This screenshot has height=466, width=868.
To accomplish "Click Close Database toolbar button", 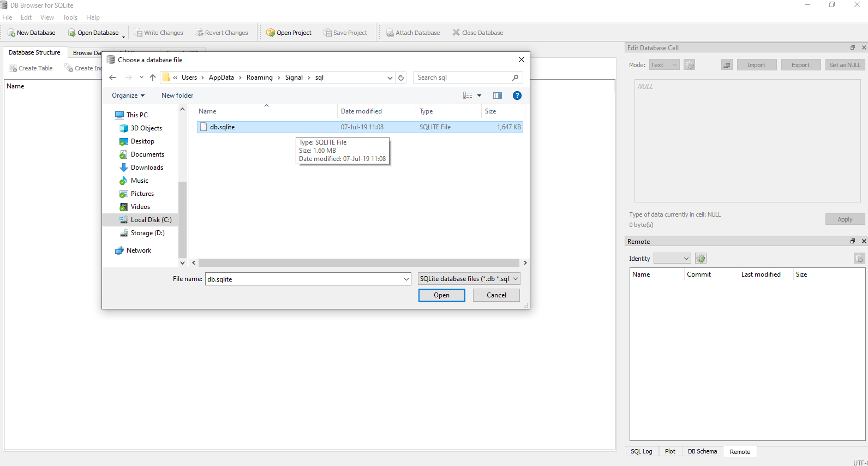I will point(478,33).
